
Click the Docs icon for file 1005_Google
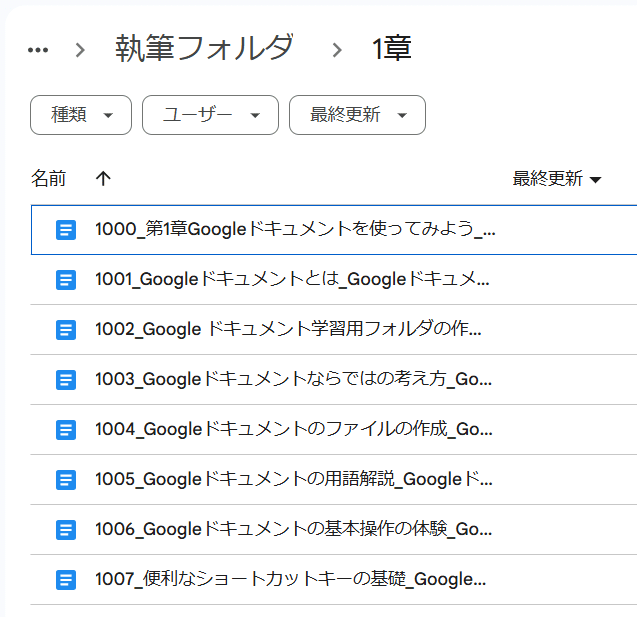pos(66,480)
